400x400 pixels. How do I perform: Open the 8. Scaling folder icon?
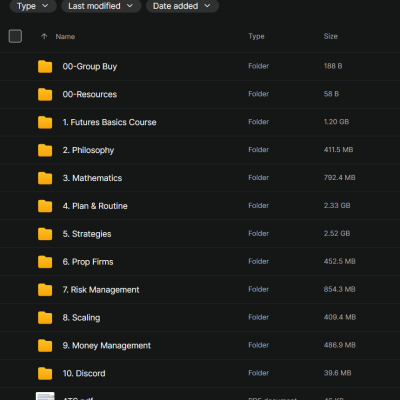click(45, 318)
